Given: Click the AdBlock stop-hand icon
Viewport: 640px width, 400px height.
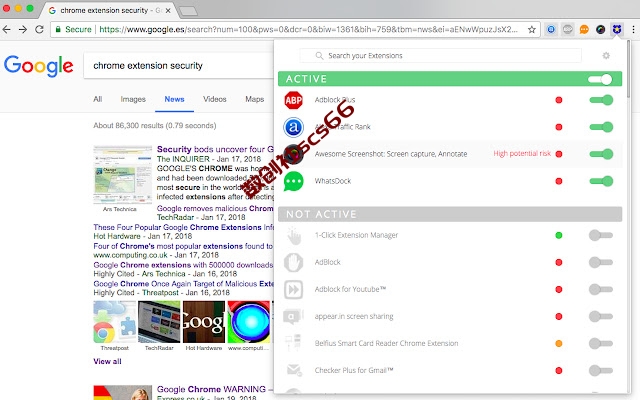Looking at the screenshot, I should point(293,262).
